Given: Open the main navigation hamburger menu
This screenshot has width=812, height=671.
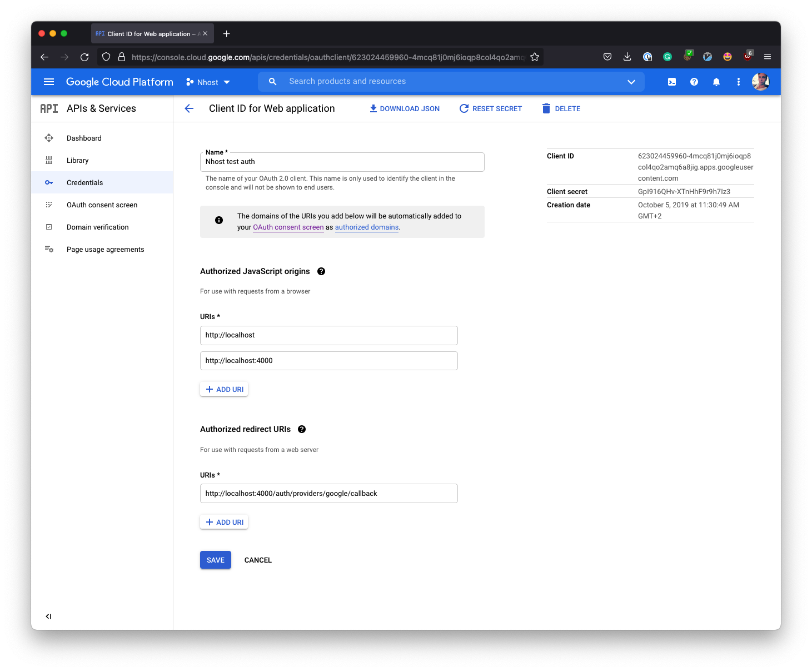Looking at the screenshot, I should [x=49, y=82].
